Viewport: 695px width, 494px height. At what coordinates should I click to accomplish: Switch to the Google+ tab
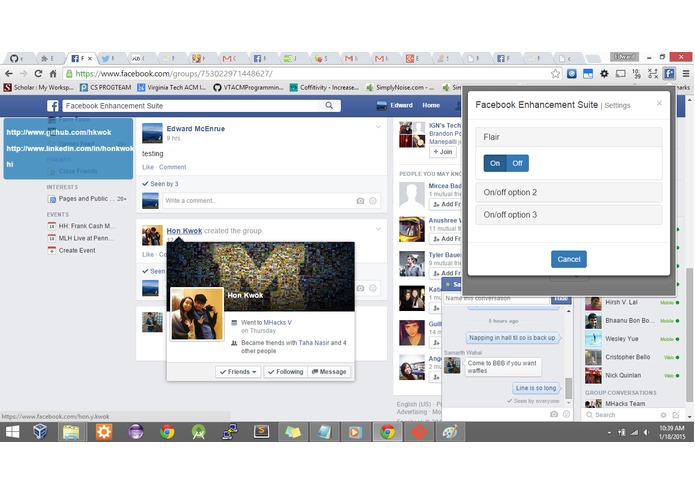coord(414,58)
